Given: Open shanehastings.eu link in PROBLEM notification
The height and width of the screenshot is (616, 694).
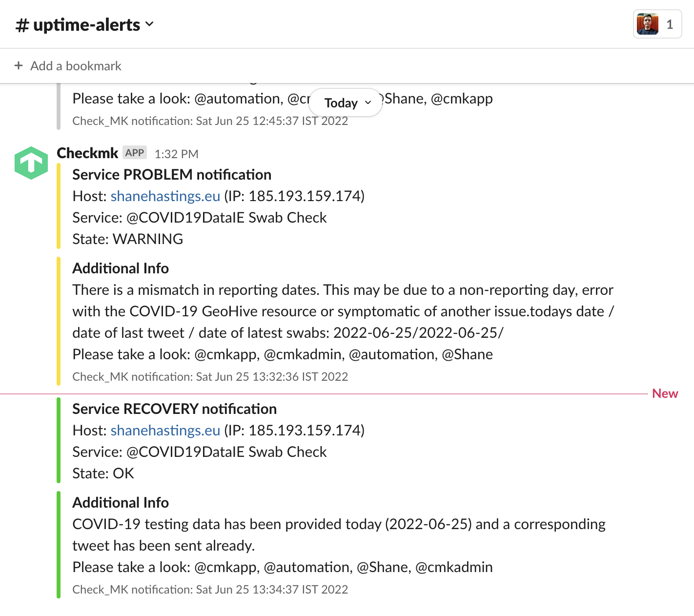Looking at the screenshot, I should point(165,196).
